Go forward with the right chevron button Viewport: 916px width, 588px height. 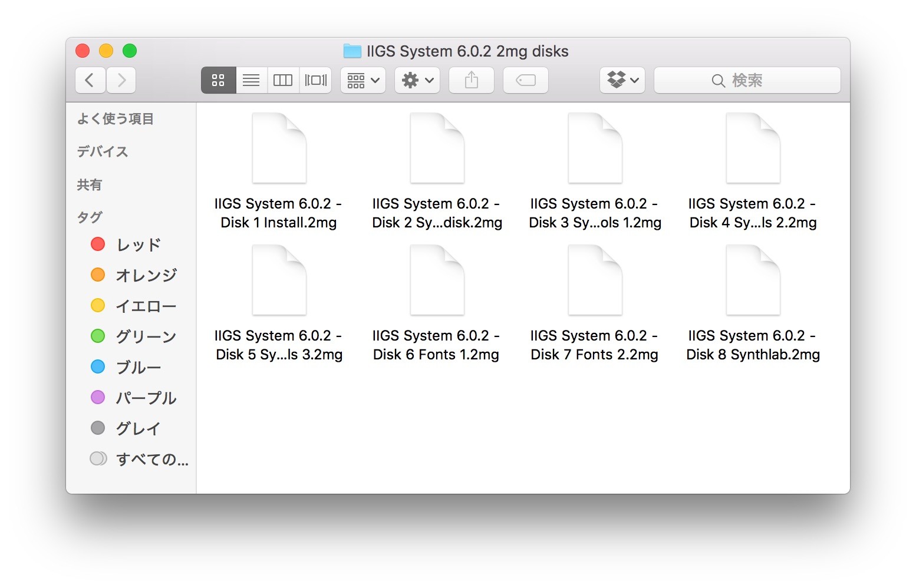pos(121,80)
